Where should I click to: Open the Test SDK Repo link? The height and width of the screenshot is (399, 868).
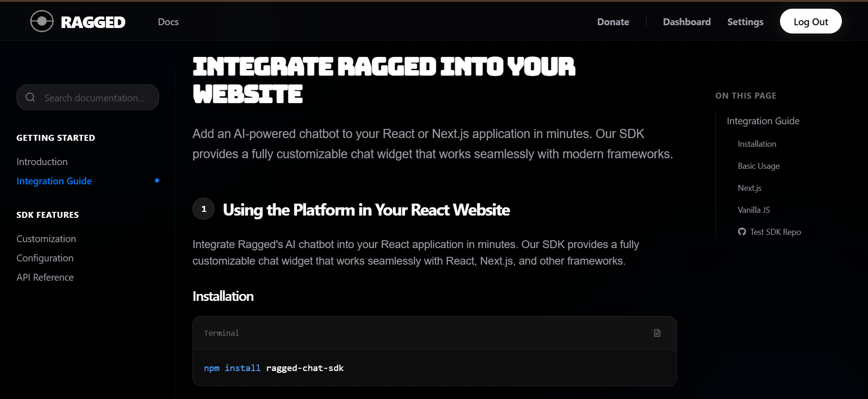pos(775,232)
